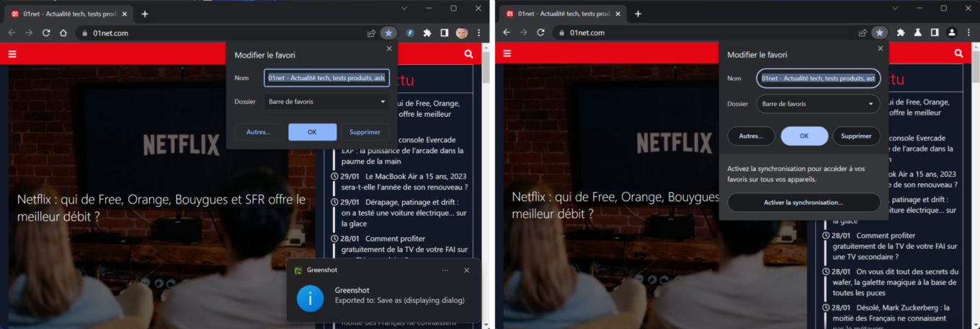Confirm with OK in right window's popup
Image resolution: width=980 pixels, height=329 pixels.
(804, 136)
